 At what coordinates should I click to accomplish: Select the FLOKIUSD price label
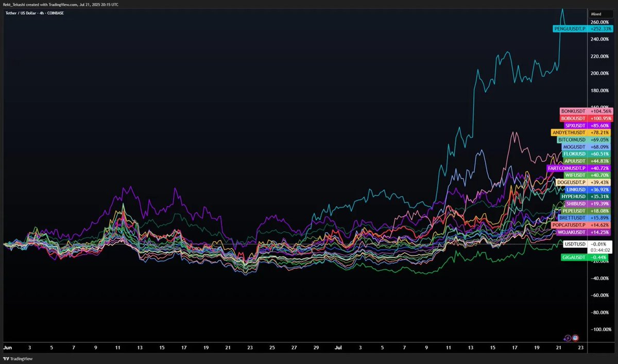(x=575, y=154)
